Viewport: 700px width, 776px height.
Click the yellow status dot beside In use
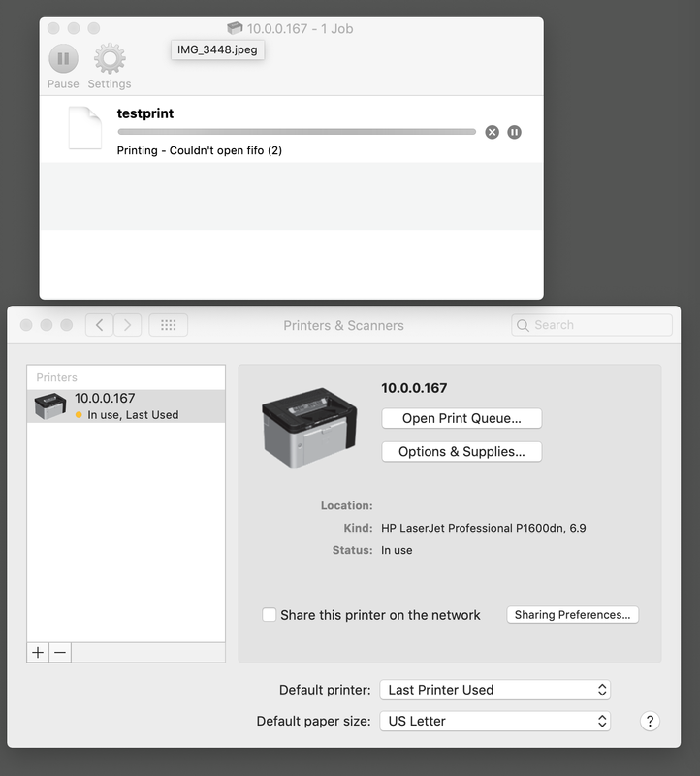pos(79,415)
